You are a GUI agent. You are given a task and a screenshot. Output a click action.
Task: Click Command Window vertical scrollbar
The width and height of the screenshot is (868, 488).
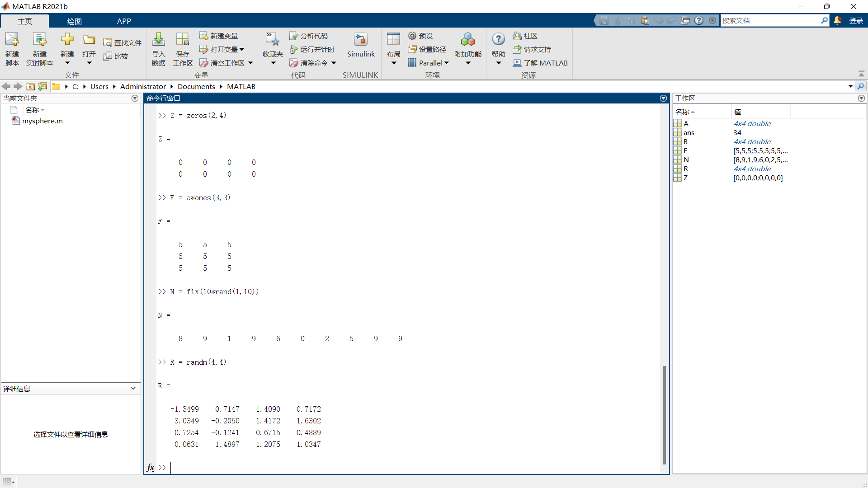pos(665,415)
